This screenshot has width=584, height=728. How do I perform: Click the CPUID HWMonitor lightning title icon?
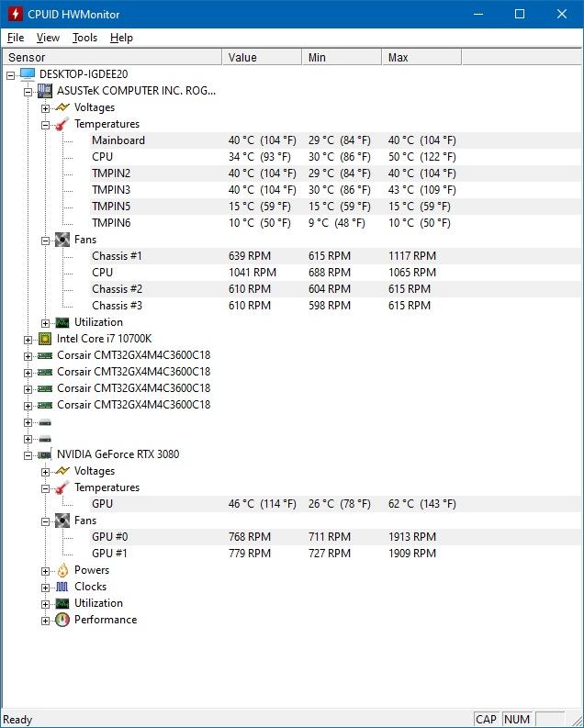[x=15, y=14]
